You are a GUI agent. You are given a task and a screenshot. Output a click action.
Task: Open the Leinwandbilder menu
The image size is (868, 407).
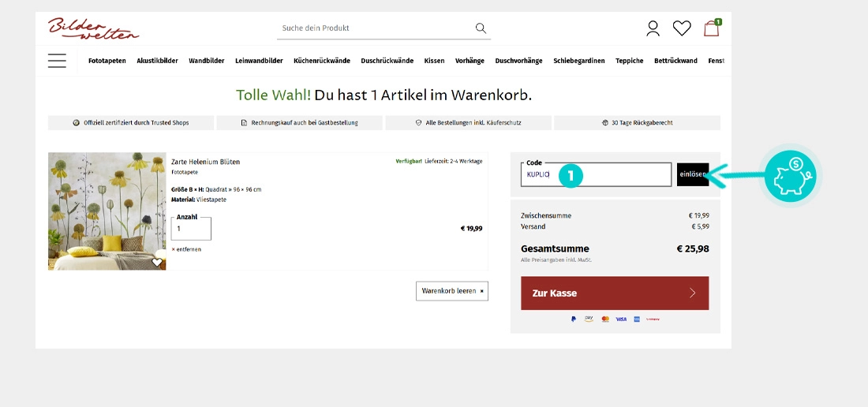pyautogui.click(x=259, y=61)
